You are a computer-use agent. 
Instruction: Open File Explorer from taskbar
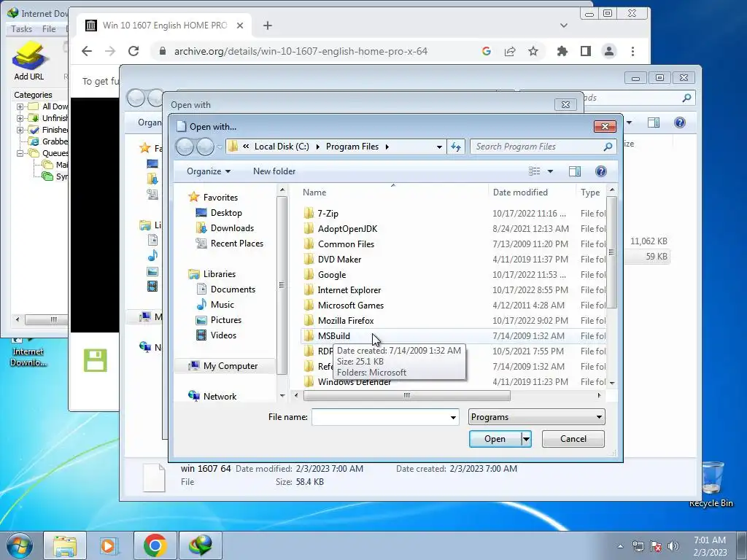point(65,545)
